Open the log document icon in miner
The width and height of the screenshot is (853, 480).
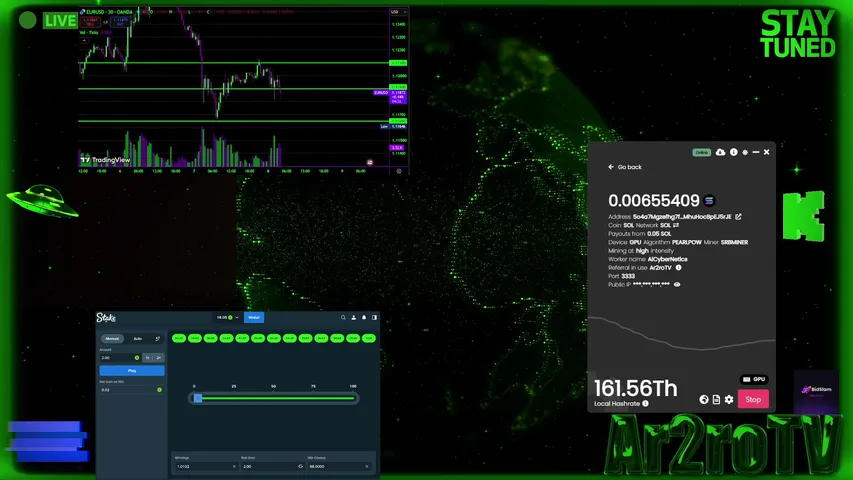[716, 399]
